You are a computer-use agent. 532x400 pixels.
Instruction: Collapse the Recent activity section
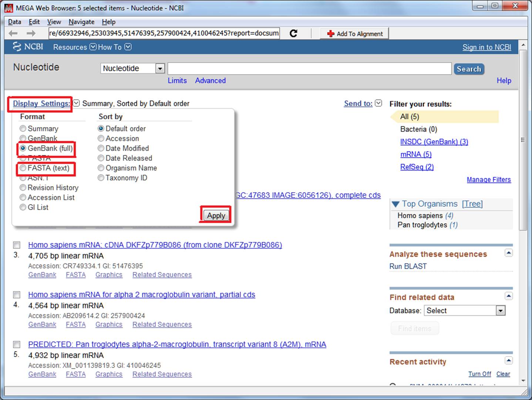[509, 360]
